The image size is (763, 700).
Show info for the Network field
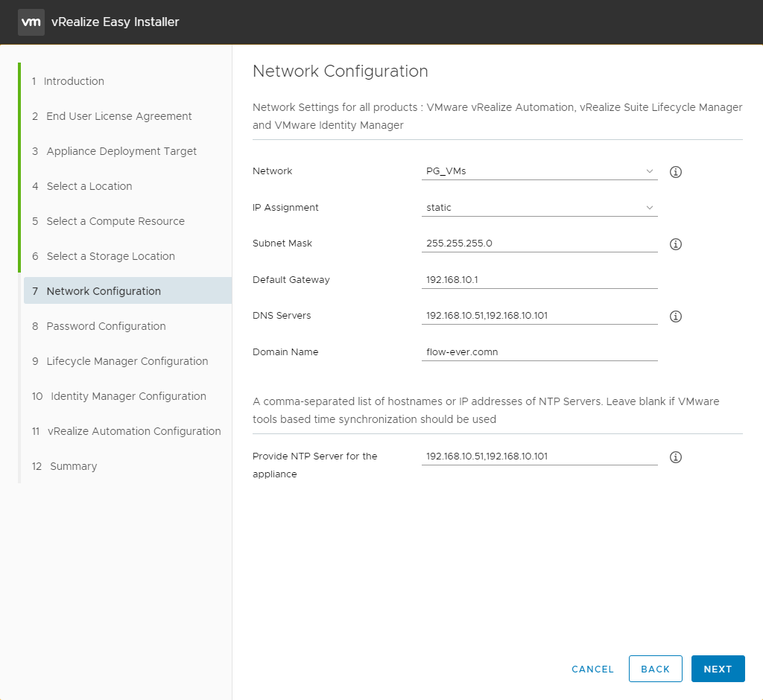675,172
